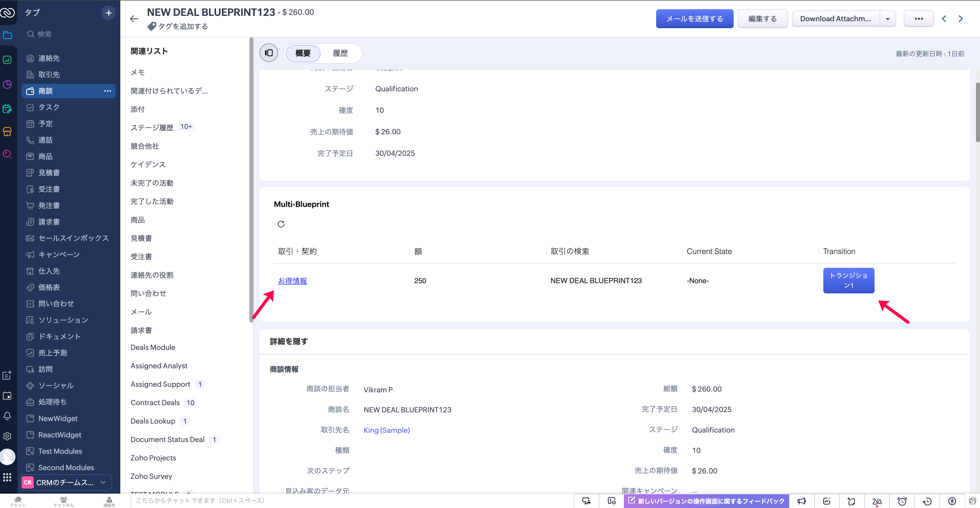The width and height of the screenshot is (980, 508).
Task: Open the three-dots more actions menu in the header
Action: click(918, 19)
